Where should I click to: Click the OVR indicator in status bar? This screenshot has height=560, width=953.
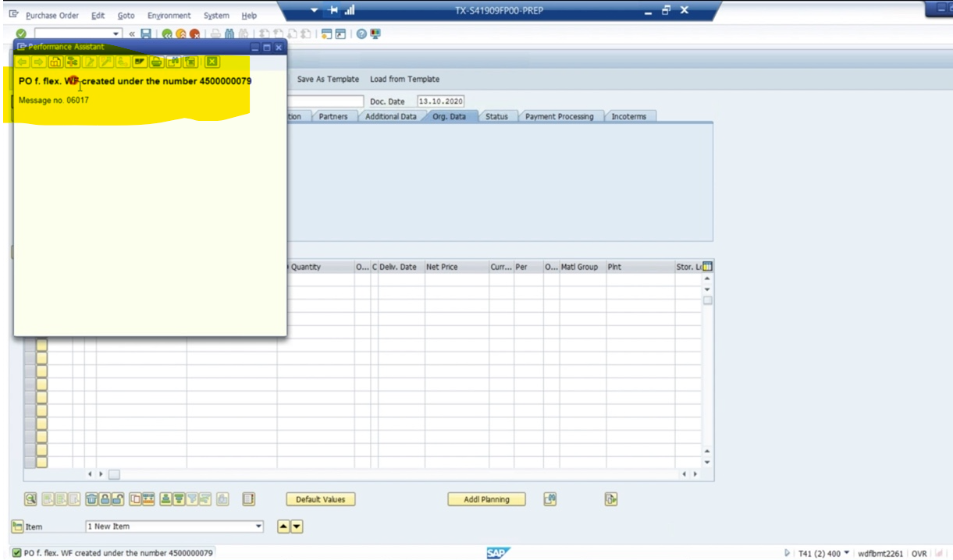point(918,553)
